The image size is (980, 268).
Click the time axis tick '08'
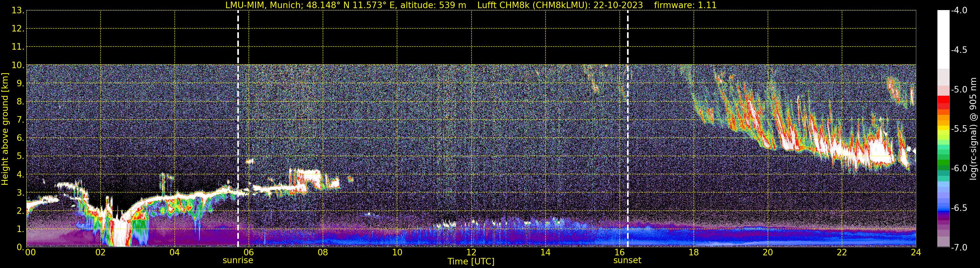pos(323,252)
